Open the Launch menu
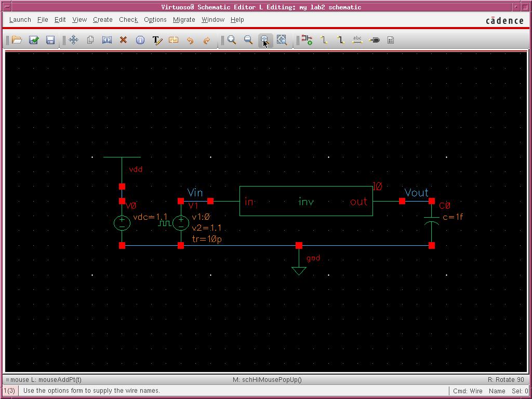The height and width of the screenshot is (399, 532). tap(20, 20)
